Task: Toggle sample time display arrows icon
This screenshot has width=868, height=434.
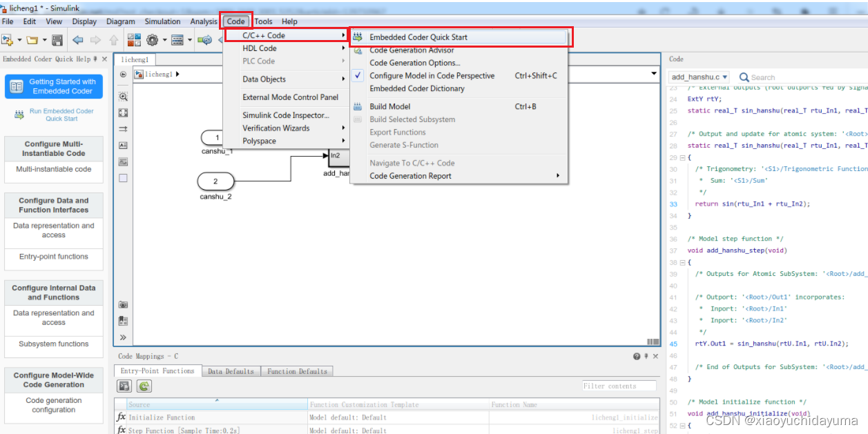Action: (123, 129)
